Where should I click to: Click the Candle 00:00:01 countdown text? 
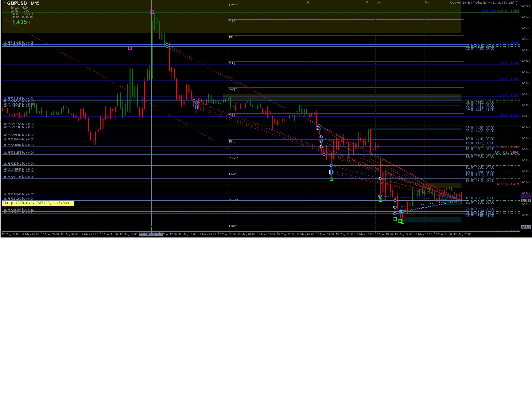tap(22, 17)
